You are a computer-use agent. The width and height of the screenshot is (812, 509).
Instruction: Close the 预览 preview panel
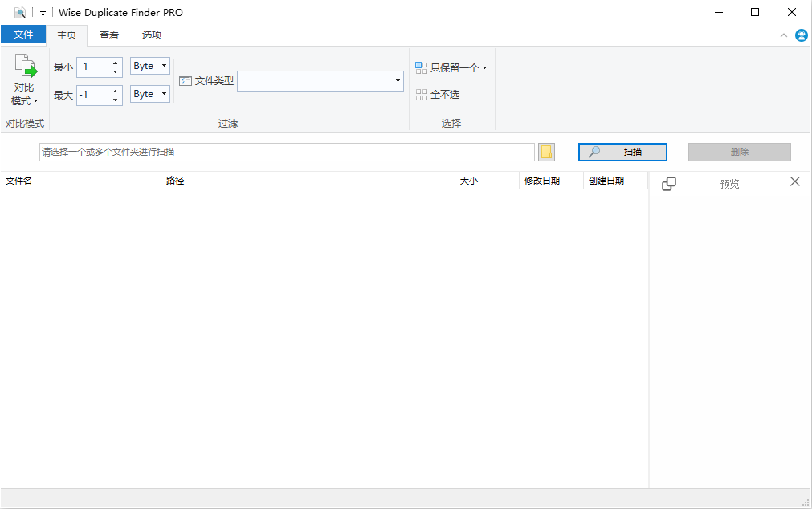(x=794, y=182)
